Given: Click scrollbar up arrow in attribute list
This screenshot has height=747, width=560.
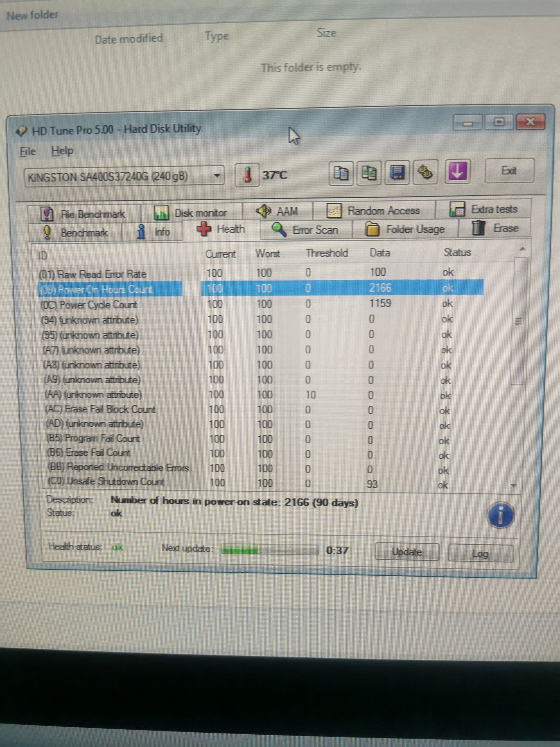Looking at the screenshot, I should tap(522, 249).
